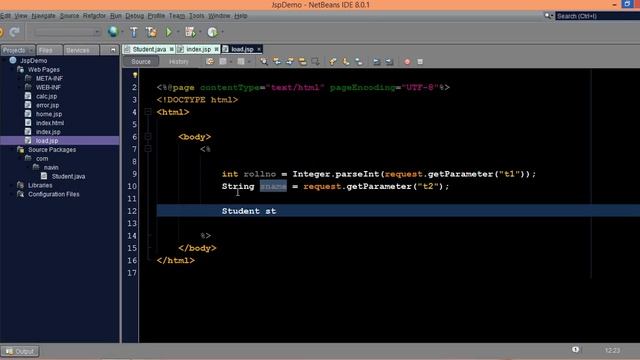Screen dimensions: 640x360
Task: Click the Shift Line Left icon
Action: coord(376,62)
